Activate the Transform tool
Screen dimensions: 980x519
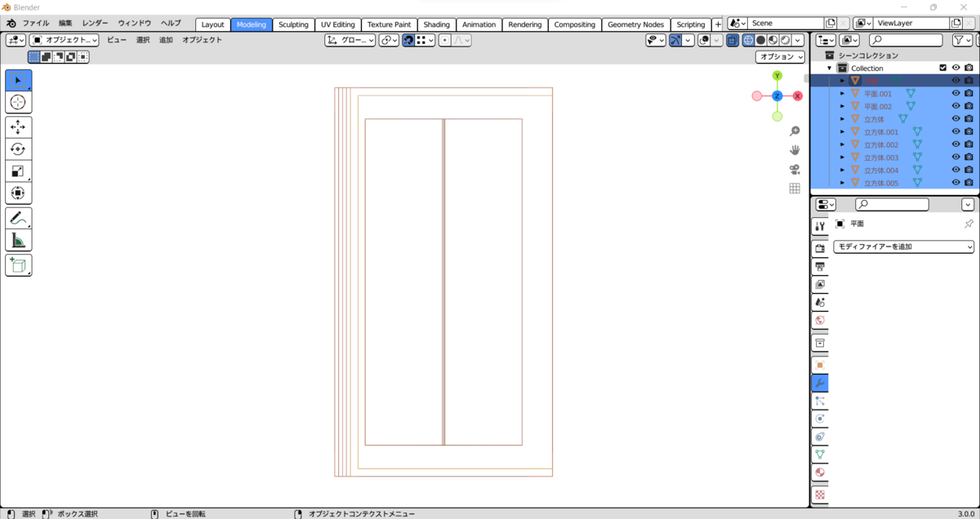[x=18, y=193]
